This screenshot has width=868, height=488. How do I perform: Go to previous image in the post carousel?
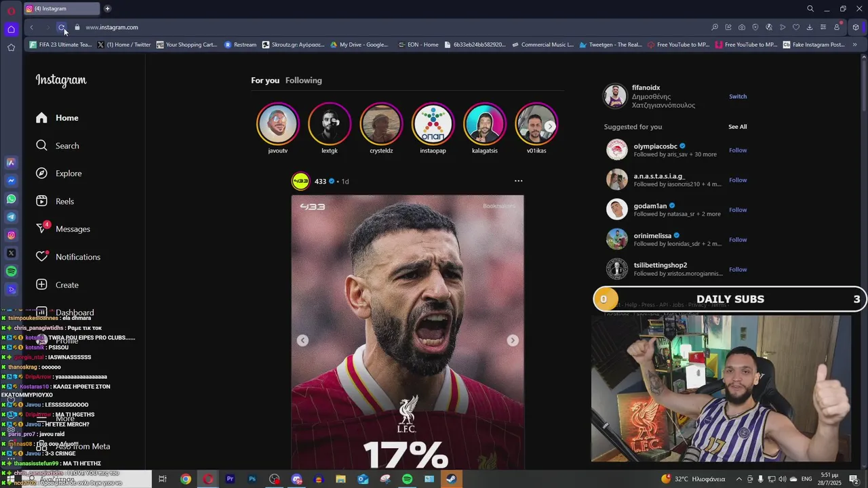pos(302,340)
